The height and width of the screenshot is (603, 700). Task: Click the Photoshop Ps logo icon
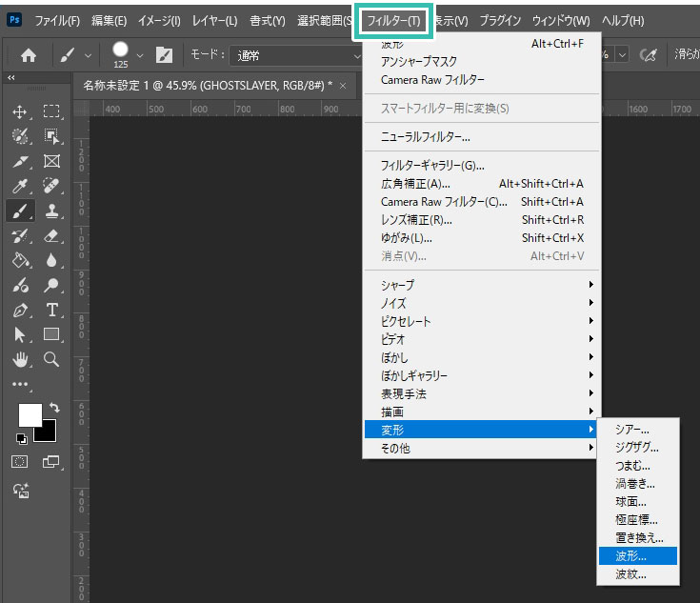[x=14, y=20]
